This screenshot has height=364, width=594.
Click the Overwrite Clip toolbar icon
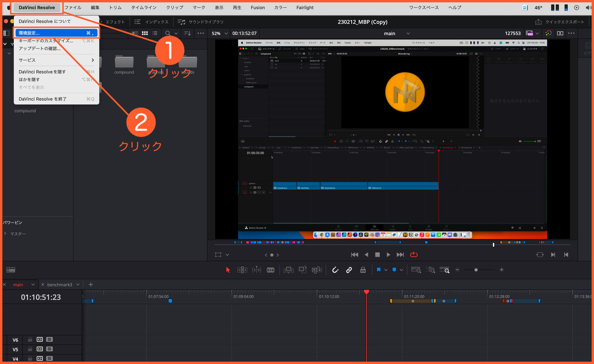tap(303, 270)
